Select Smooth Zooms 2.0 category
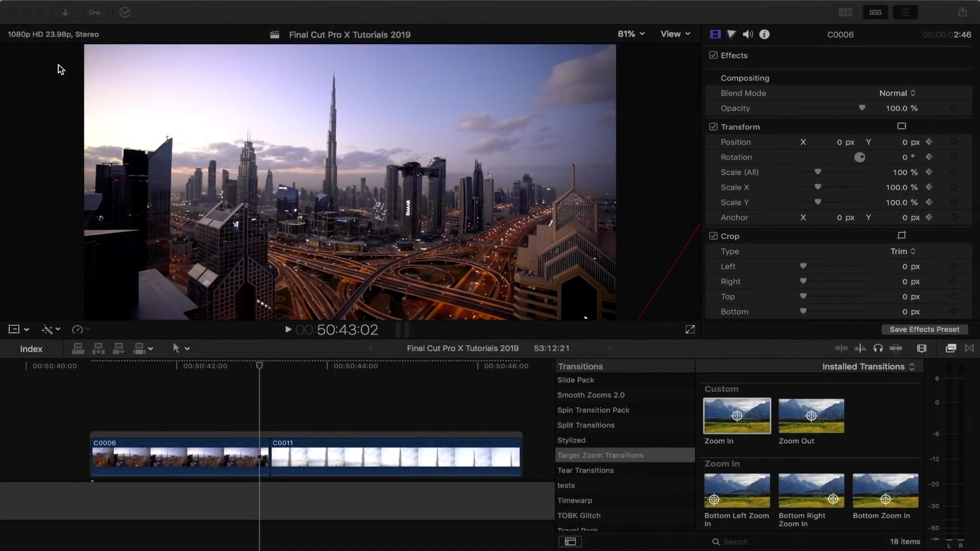980x551 pixels. [591, 395]
